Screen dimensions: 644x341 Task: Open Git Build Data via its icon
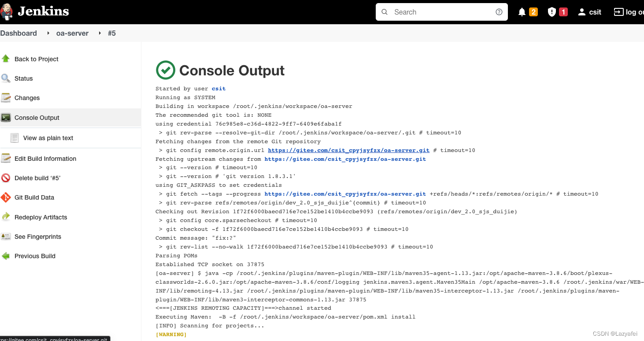click(6, 197)
